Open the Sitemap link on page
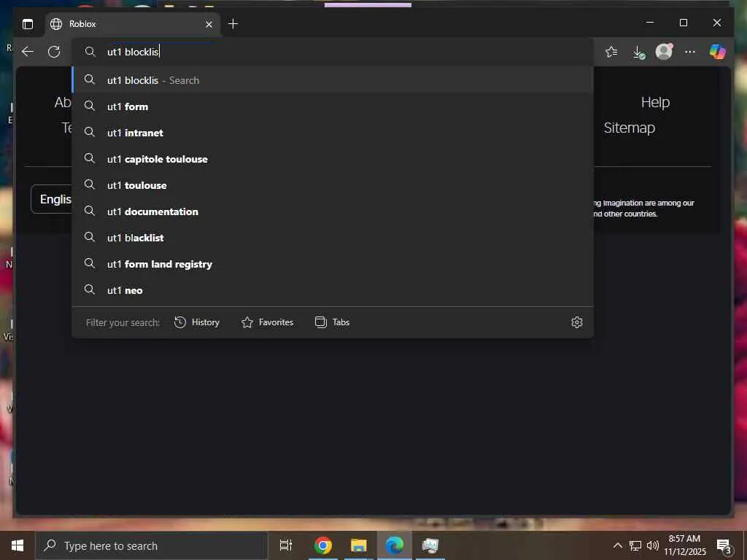 coord(629,128)
